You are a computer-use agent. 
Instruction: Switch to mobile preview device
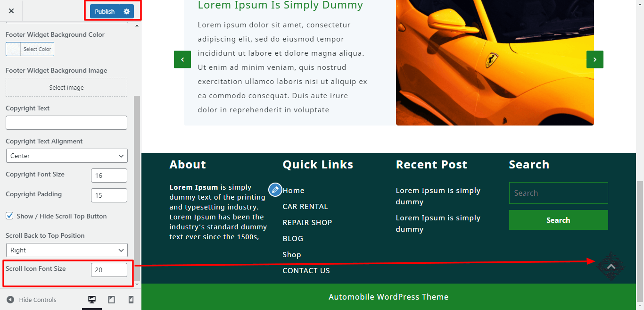[131, 300]
